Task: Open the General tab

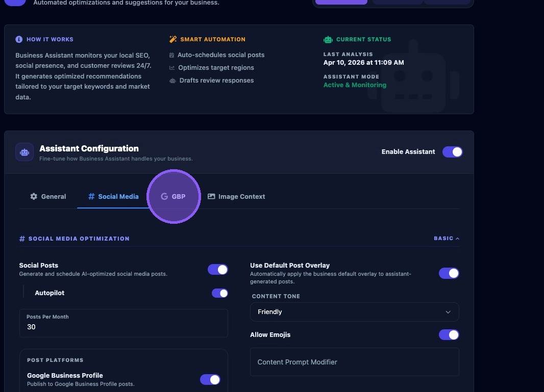Action: (48, 197)
